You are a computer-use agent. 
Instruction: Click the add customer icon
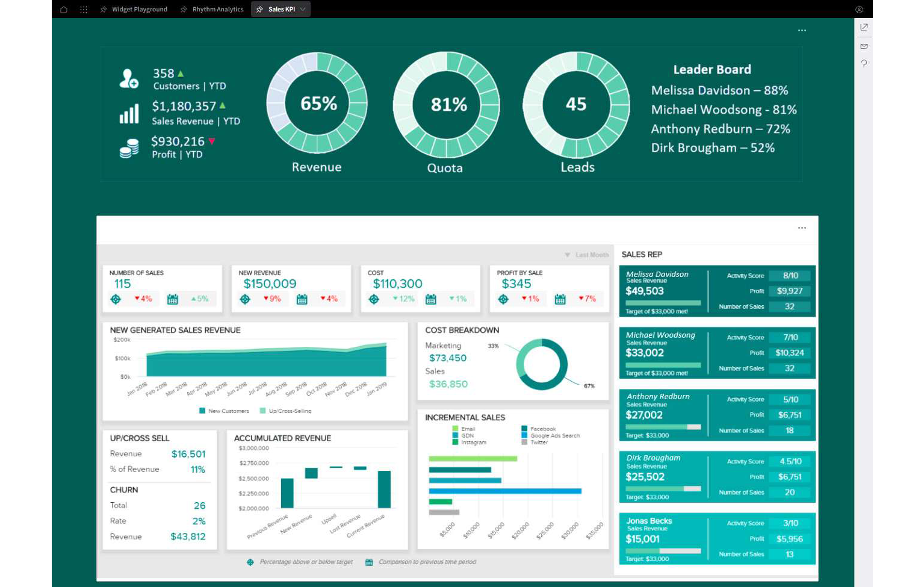click(x=128, y=79)
